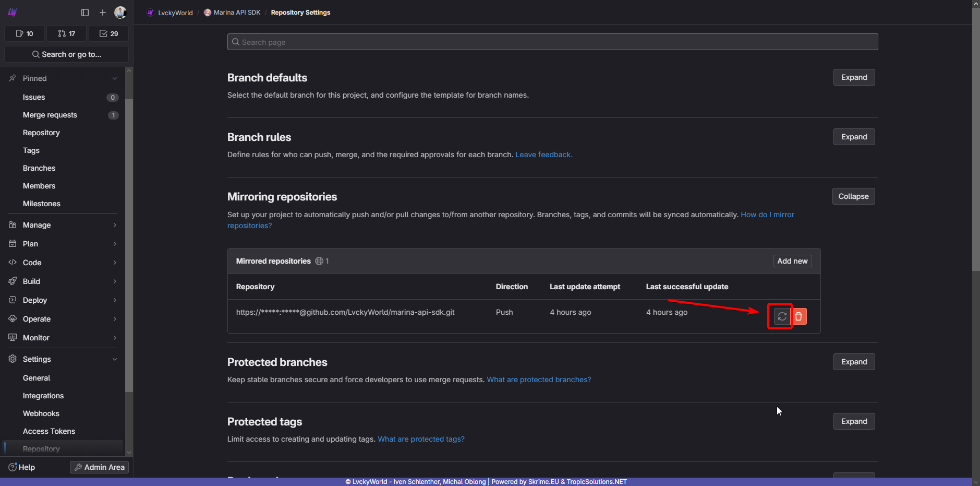Screen dimensions: 980x486
Task: Click the plus create new icon
Action: 103,13
